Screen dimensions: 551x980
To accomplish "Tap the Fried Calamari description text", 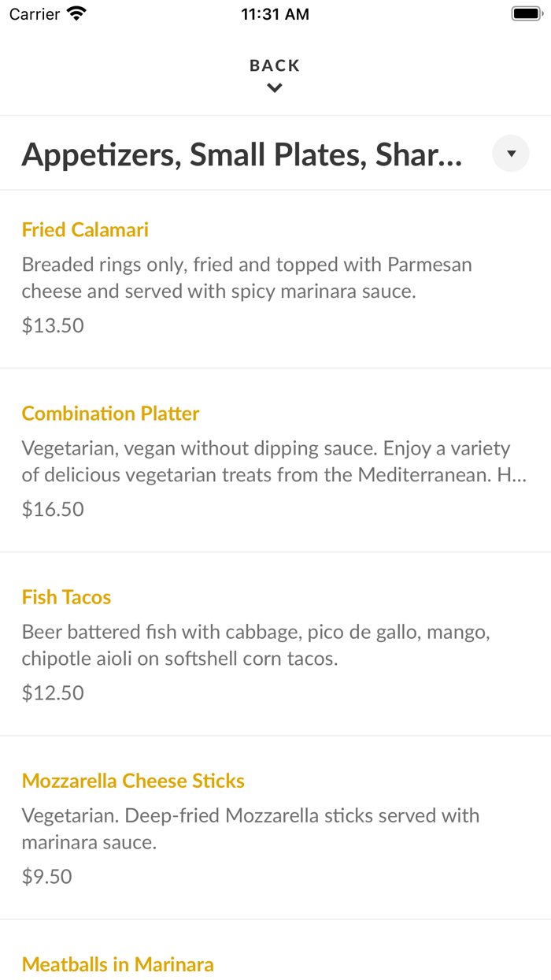I will tap(246, 278).
